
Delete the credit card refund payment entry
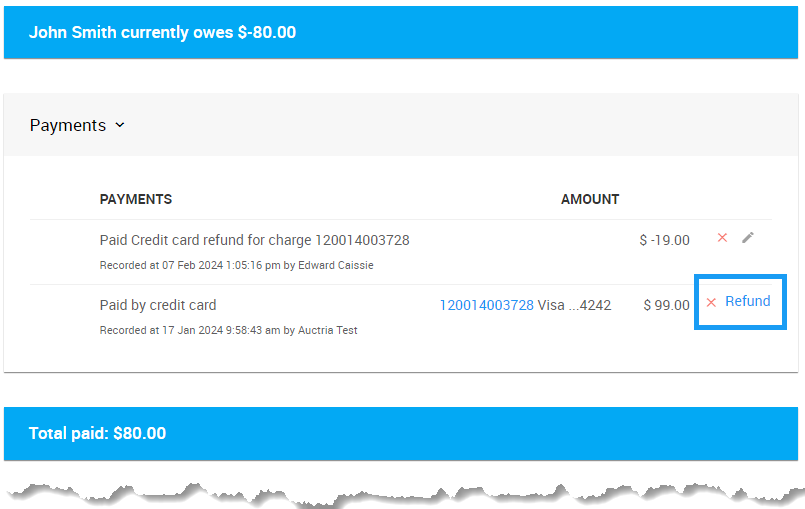coord(722,238)
